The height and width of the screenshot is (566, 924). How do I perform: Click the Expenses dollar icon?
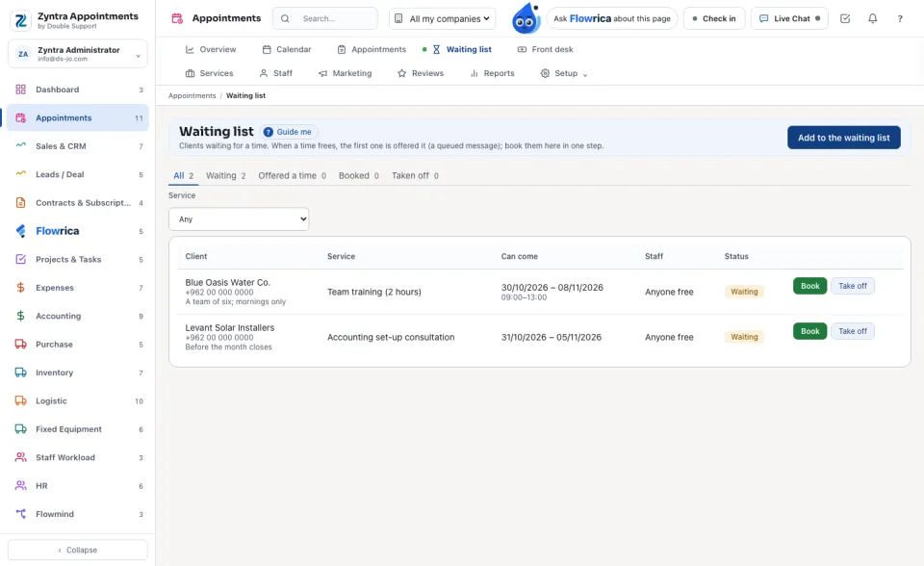click(x=20, y=288)
